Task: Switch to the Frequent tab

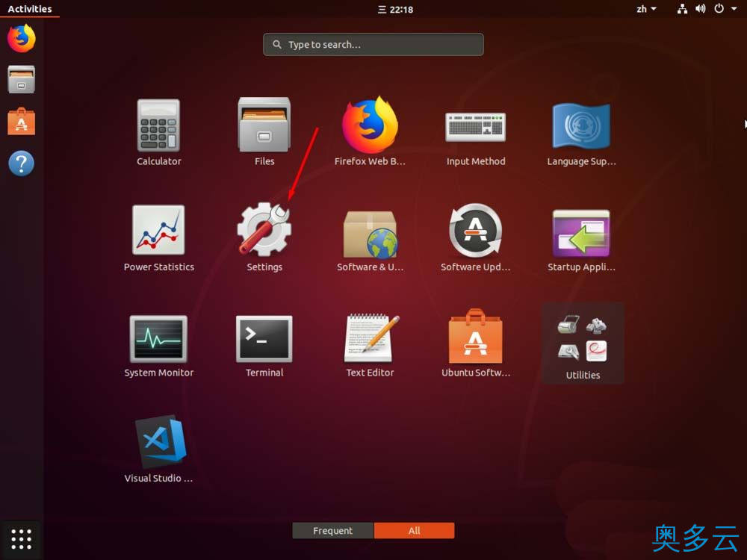Action: 333,530
